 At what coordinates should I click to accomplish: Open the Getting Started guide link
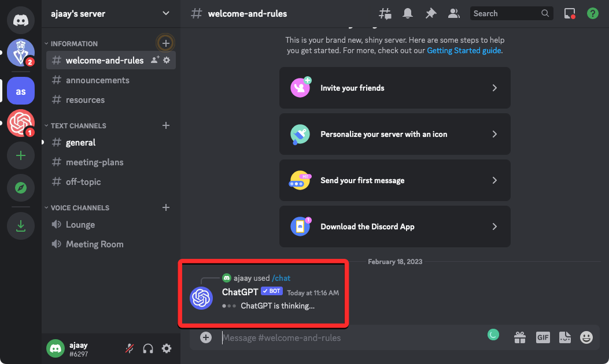point(464,50)
